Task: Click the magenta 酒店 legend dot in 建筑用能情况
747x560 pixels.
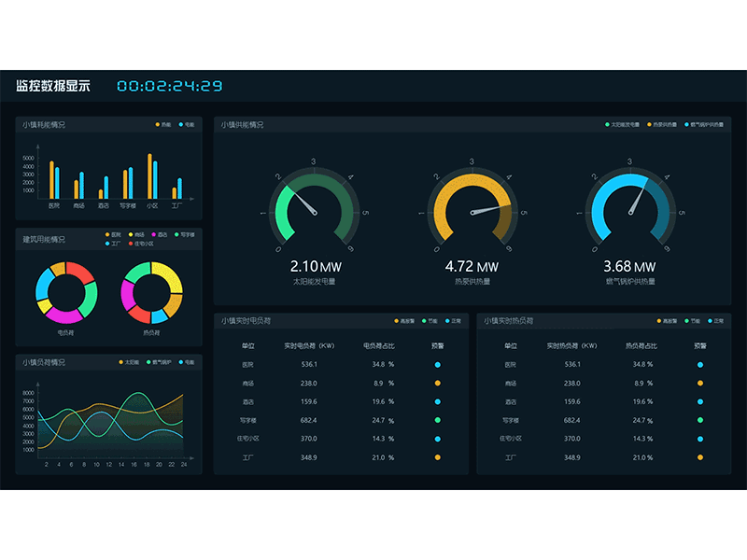Action: click(153, 233)
